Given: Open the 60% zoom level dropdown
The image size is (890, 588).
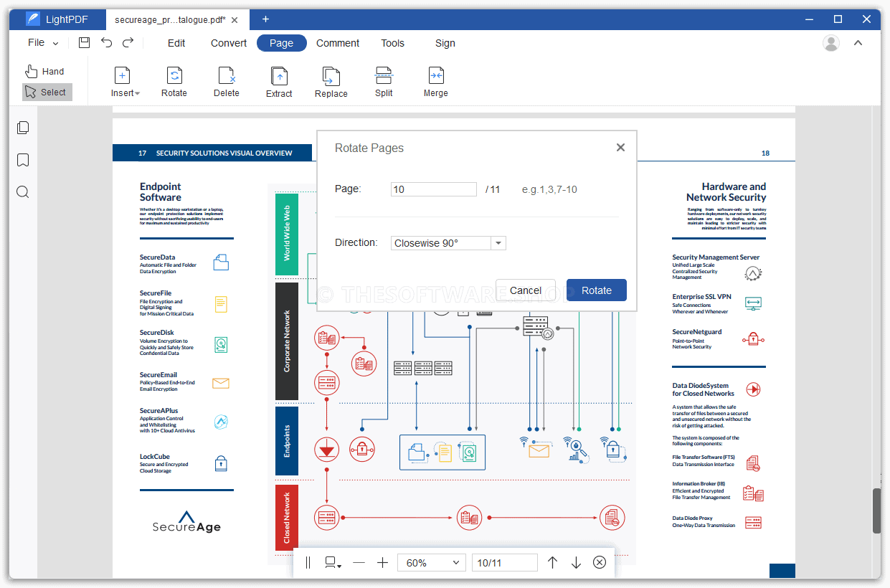Looking at the screenshot, I should (x=432, y=563).
